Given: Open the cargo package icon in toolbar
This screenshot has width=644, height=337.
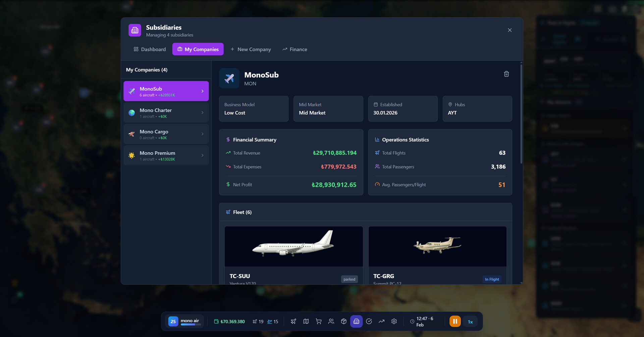Looking at the screenshot, I should (343, 321).
